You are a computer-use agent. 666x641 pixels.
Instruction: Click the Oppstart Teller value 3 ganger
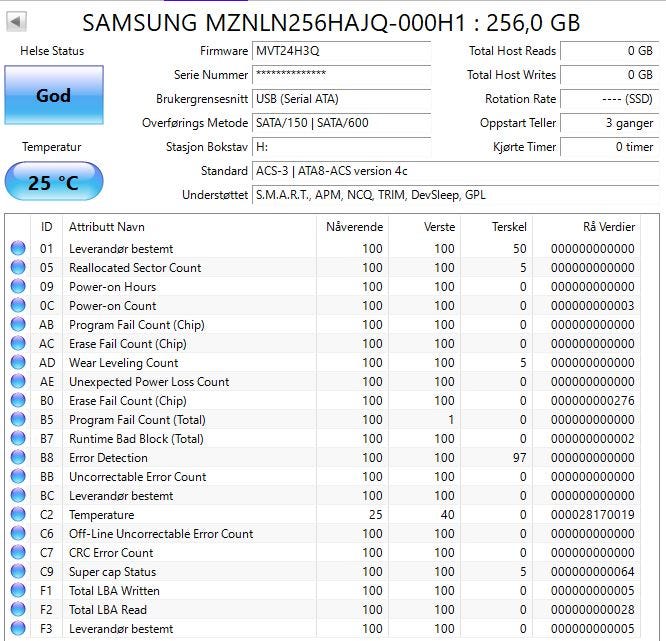click(610, 122)
